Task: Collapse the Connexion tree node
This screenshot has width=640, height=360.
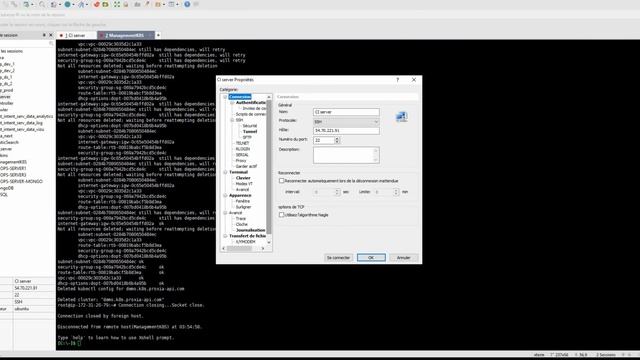Action: tap(225, 97)
